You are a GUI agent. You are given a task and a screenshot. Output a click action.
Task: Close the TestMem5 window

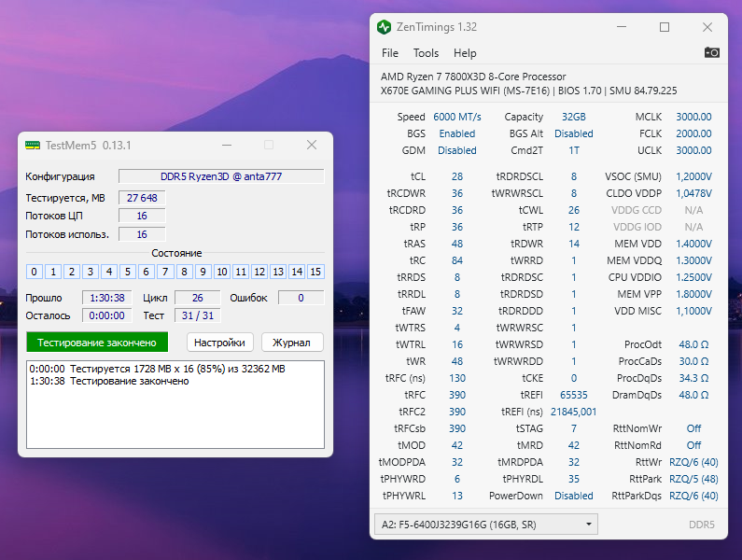[x=312, y=145]
